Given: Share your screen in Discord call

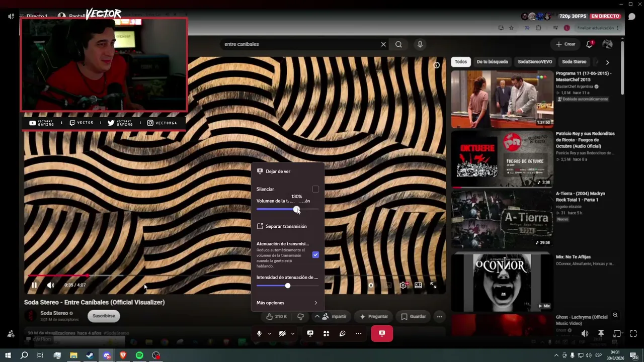Looking at the screenshot, I should (x=310, y=333).
